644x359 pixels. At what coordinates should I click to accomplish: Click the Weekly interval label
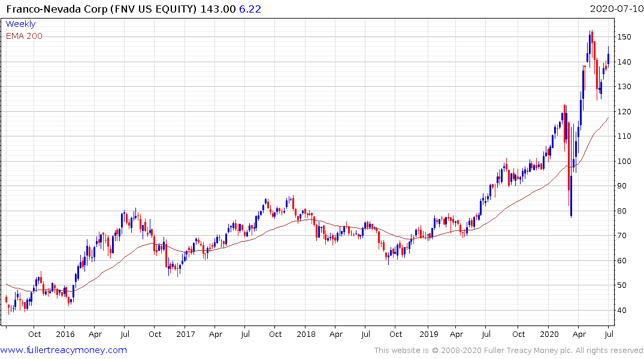(20, 24)
